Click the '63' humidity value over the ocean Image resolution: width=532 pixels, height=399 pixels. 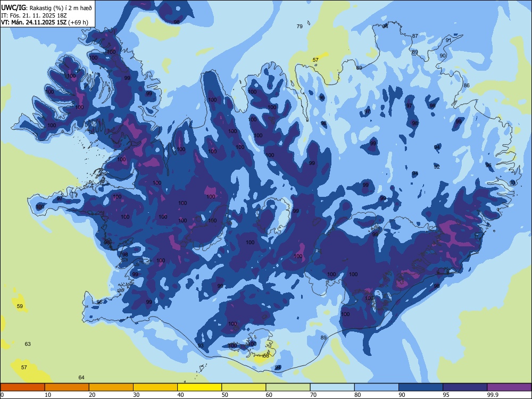[x=28, y=344]
